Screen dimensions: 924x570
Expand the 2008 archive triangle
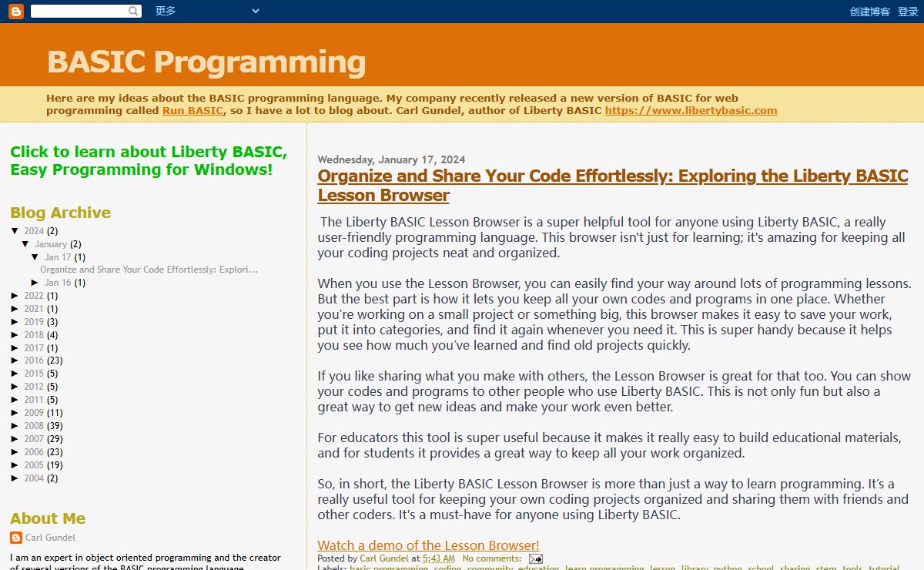15,426
